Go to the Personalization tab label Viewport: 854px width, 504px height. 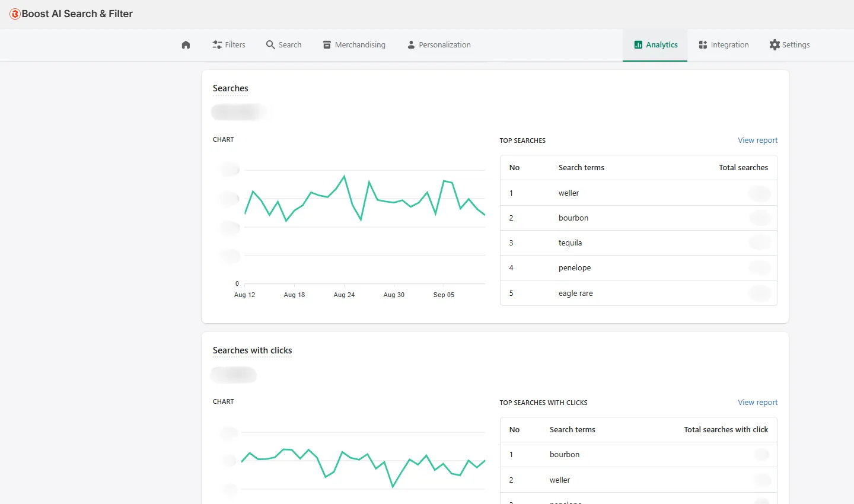tap(445, 44)
